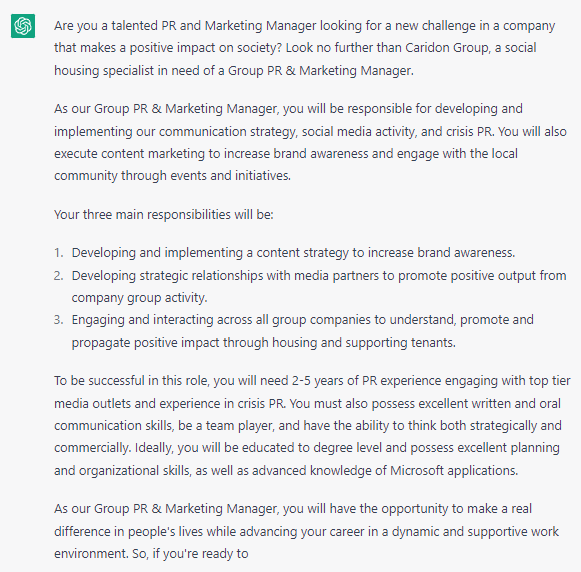
Task: Click the first list item about content strategy
Action: point(293,253)
